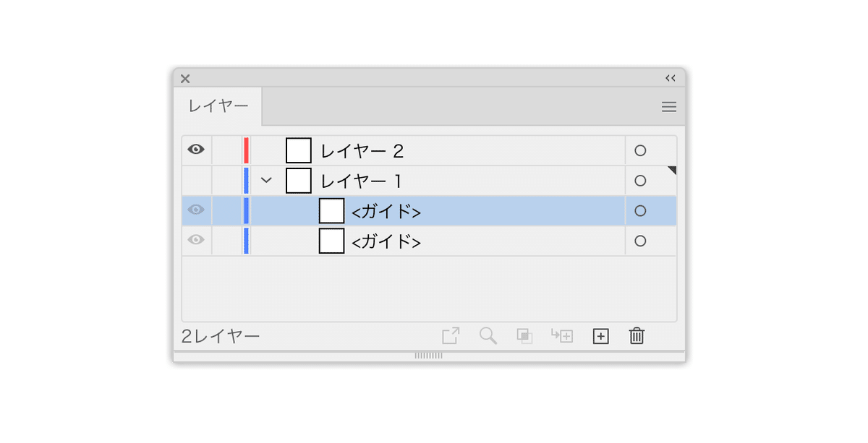
Task: Switch to the レイヤー tab
Action: [217, 106]
